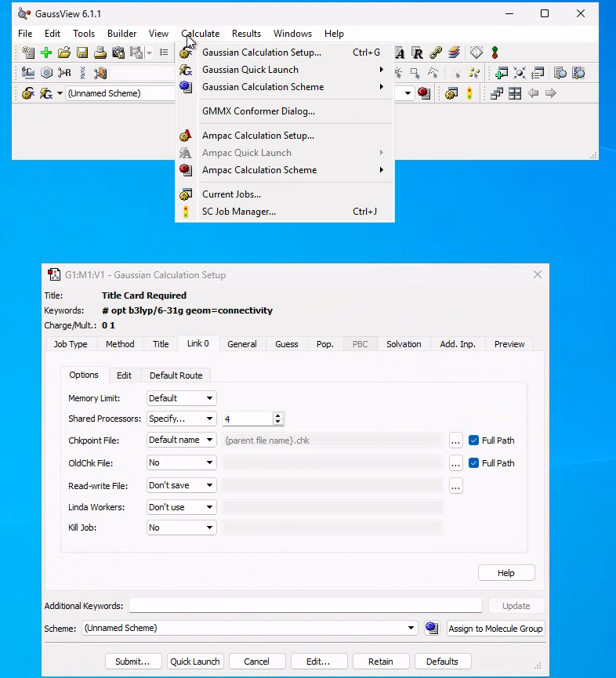The height and width of the screenshot is (678, 616).
Task: Switch to the Preview tab
Action: [x=509, y=344]
